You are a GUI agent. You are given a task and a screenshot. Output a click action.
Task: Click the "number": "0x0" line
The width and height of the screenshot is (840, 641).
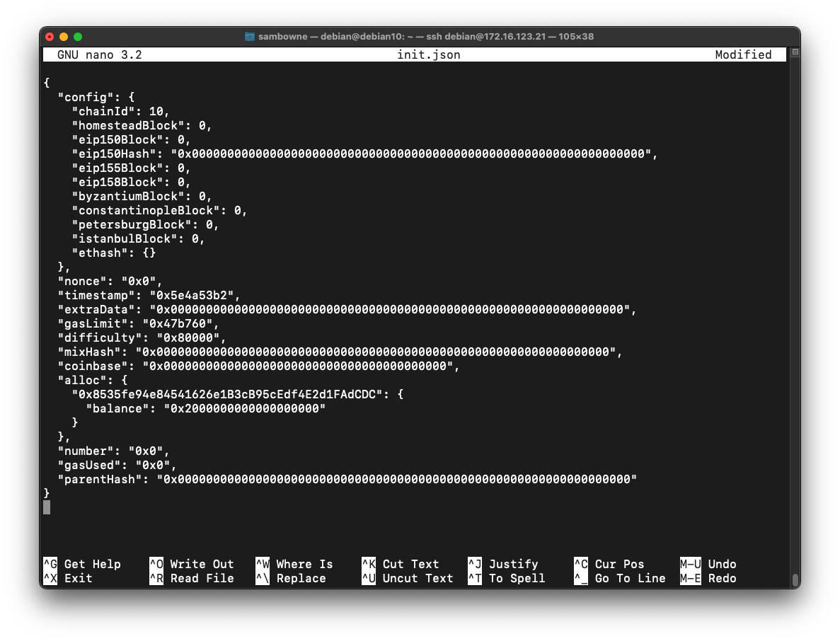click(113, 451)
